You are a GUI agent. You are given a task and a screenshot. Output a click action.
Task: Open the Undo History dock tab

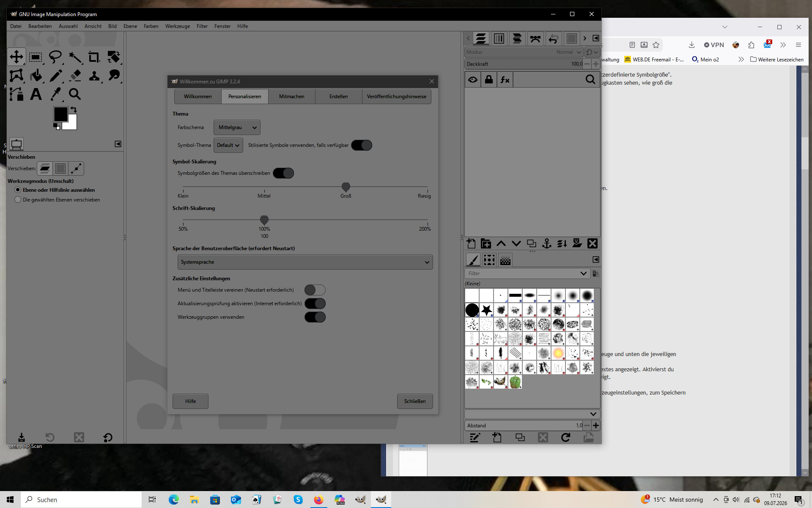[x=554, y=39]
